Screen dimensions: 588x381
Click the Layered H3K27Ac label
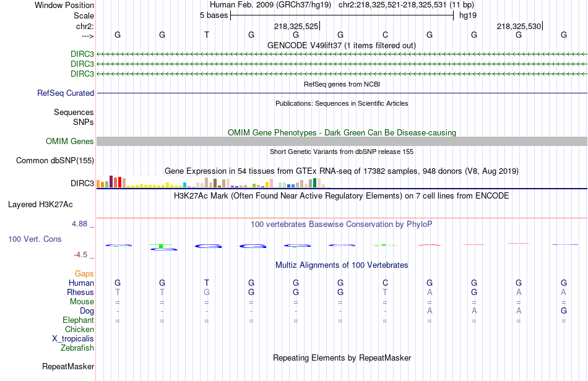(x=40, y=205)
